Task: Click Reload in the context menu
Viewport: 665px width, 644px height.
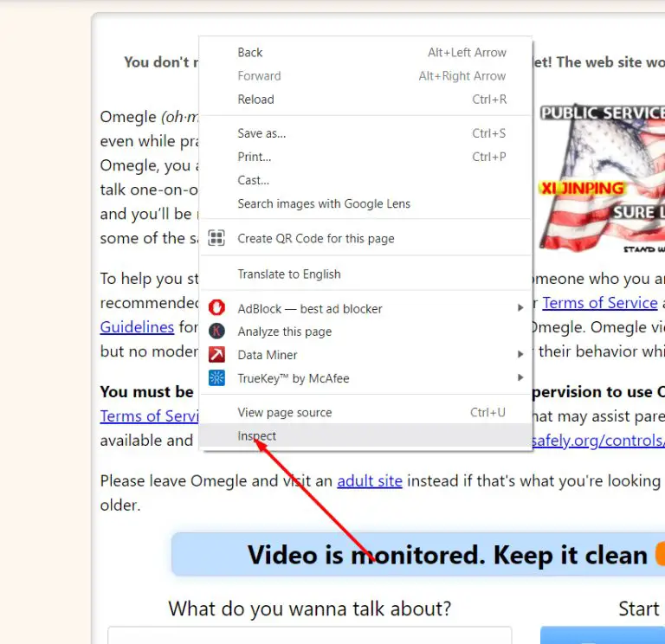Action: [255, 100]
